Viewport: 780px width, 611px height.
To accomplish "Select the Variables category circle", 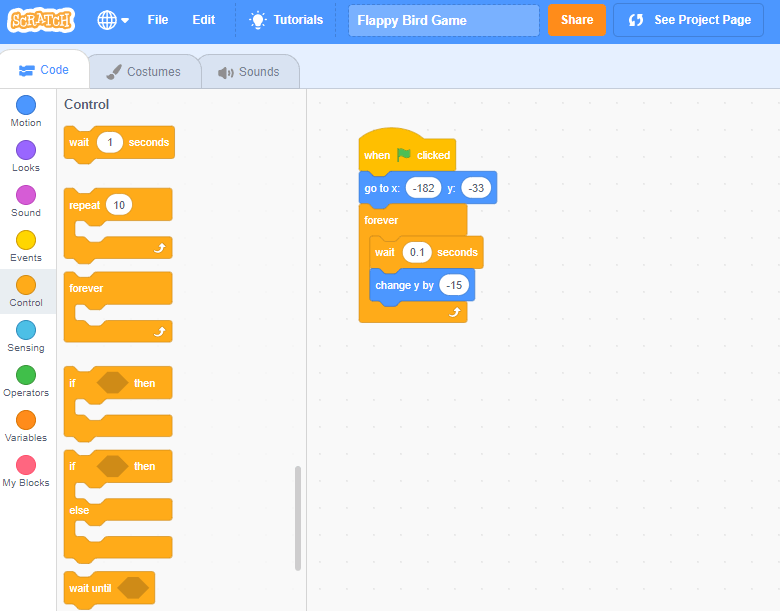I will coord(26,420).
